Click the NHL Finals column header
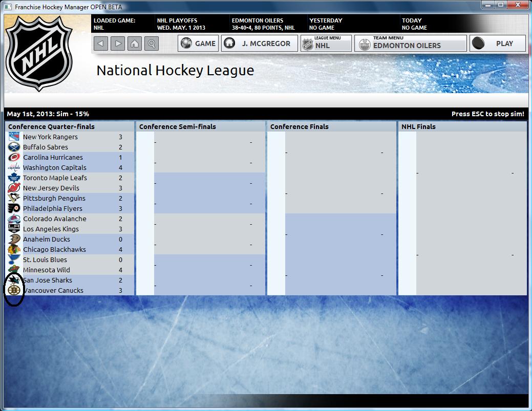 (418, 126)
